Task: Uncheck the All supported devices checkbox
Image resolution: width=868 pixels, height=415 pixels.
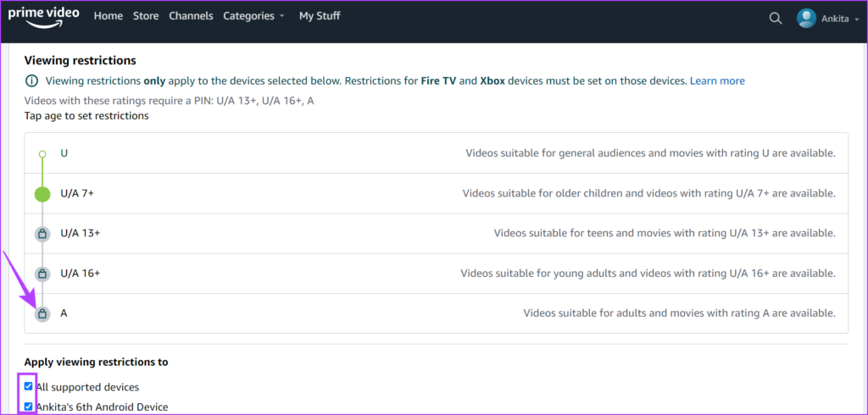Action: (29, 387)
